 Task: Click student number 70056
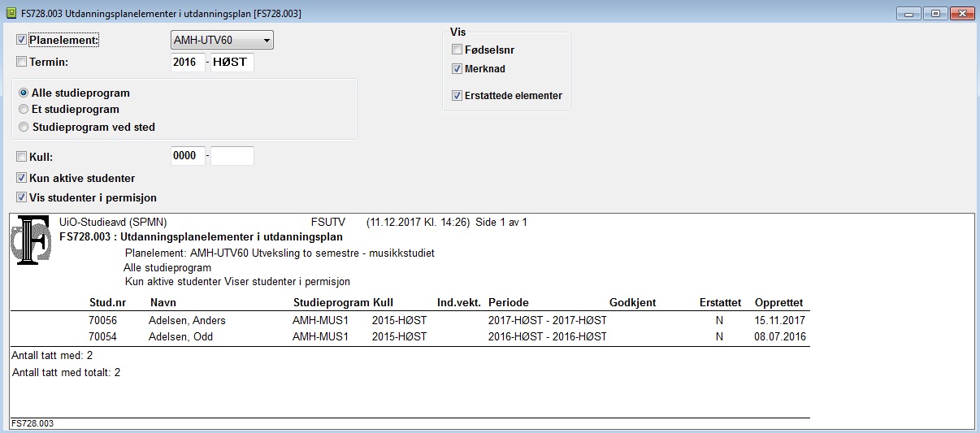(103, 321)
